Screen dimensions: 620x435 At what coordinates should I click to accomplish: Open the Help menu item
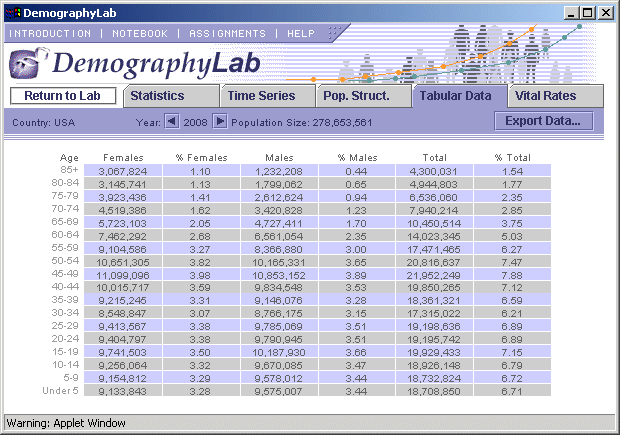[301, 34]
